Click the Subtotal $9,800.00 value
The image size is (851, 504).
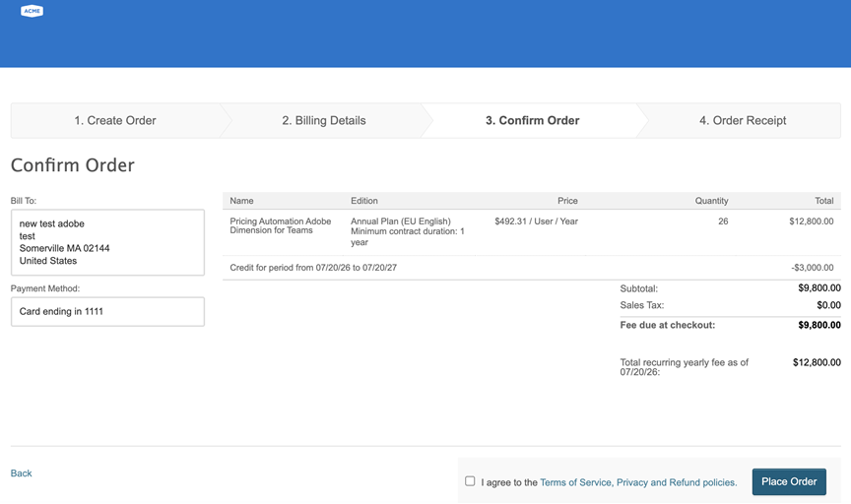[x=819, y=288]
